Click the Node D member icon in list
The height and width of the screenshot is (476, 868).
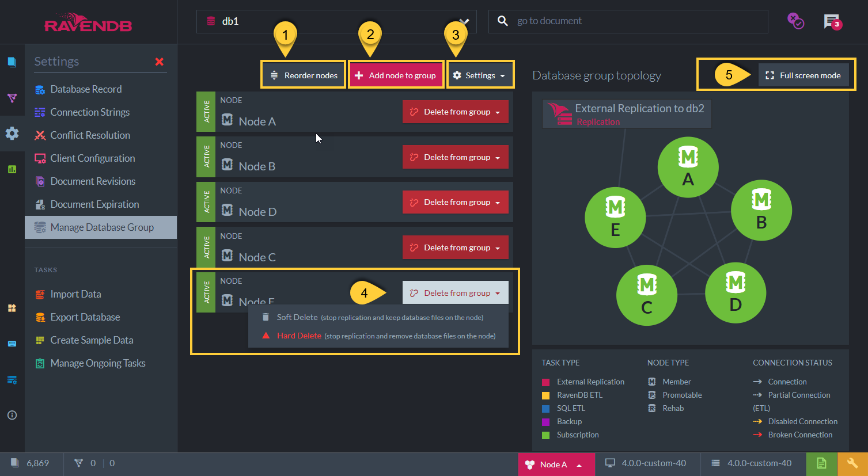tap(228, 210)
